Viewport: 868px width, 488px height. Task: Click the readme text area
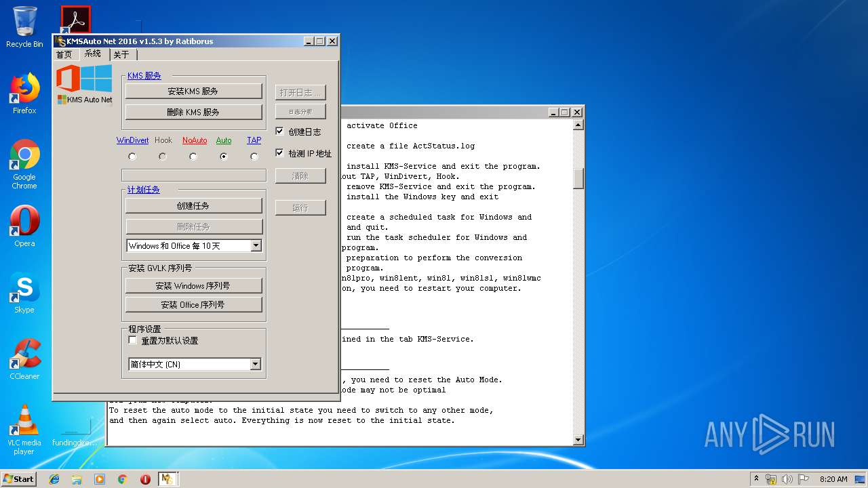click(456, 282)
